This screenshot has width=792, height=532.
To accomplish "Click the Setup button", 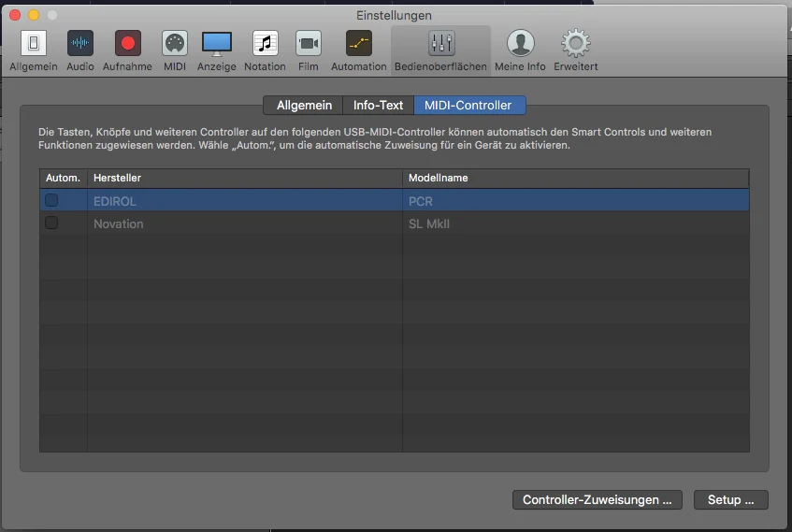I will click(x=731, y=499).
